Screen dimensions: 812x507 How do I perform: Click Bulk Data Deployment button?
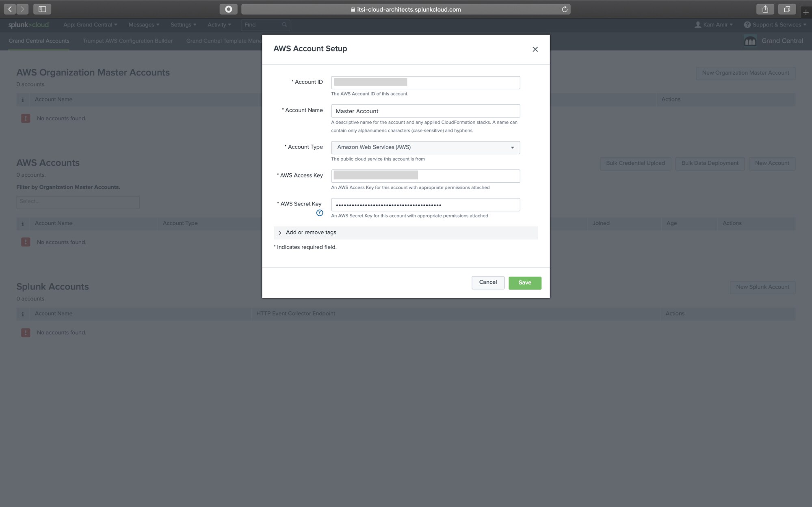tap(710, 163)
